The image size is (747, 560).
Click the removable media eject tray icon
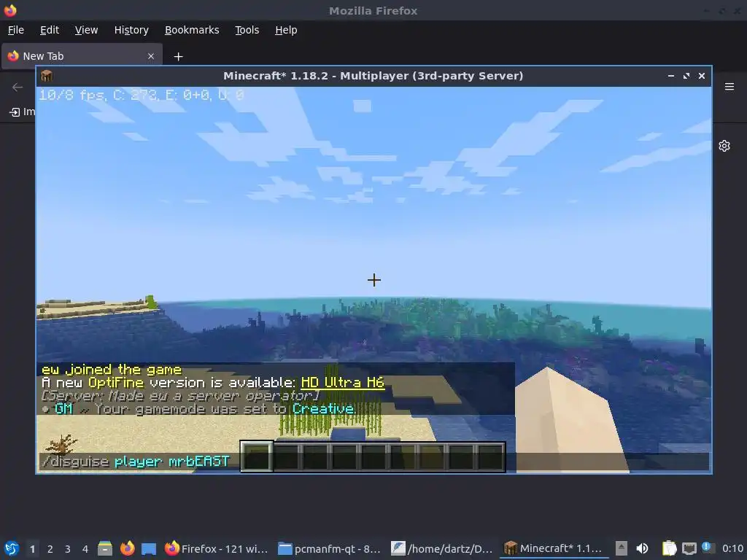click(x=622, y=548)
